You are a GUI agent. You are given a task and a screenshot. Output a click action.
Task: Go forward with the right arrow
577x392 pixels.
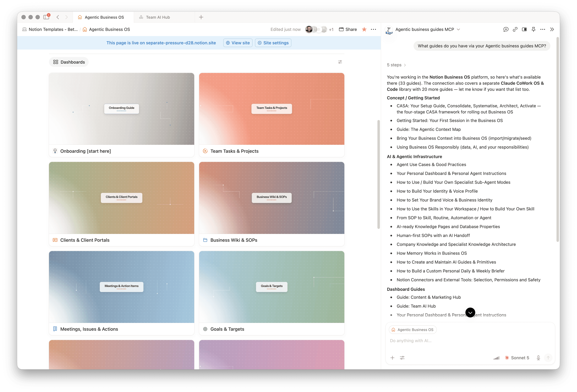coord(67,17)
